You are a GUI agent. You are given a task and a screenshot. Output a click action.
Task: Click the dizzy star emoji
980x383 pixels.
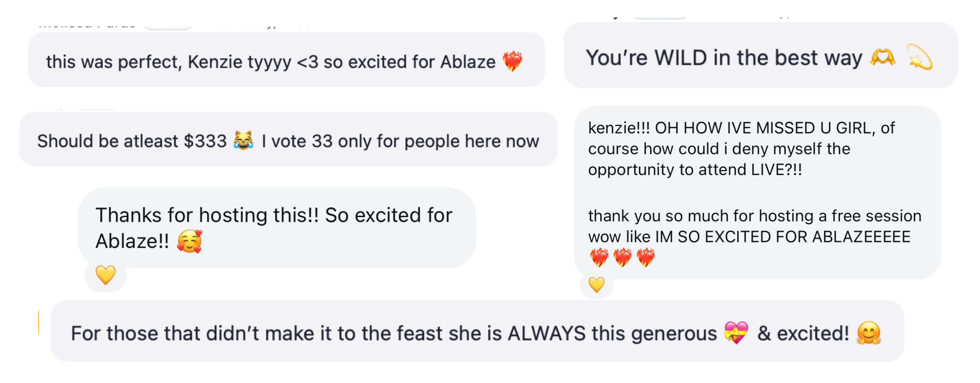pos(920,58)
